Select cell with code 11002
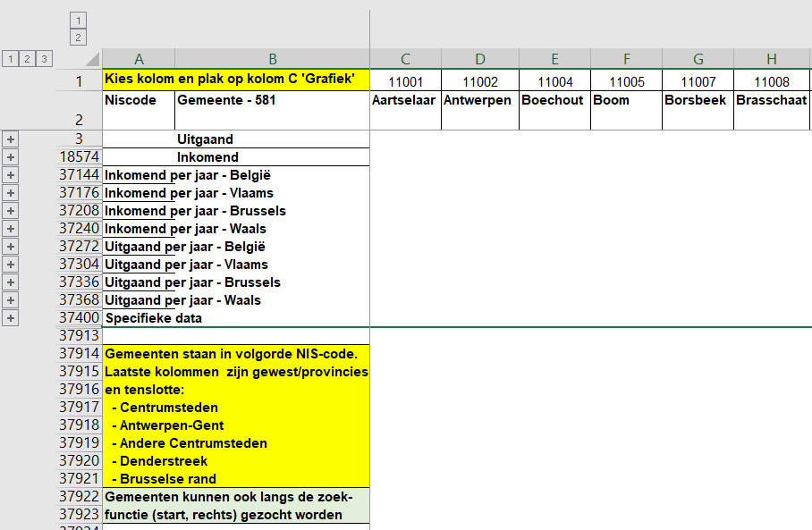Image resolution: width=812 pixels, height=530 pixels. (x=480, y=81)
